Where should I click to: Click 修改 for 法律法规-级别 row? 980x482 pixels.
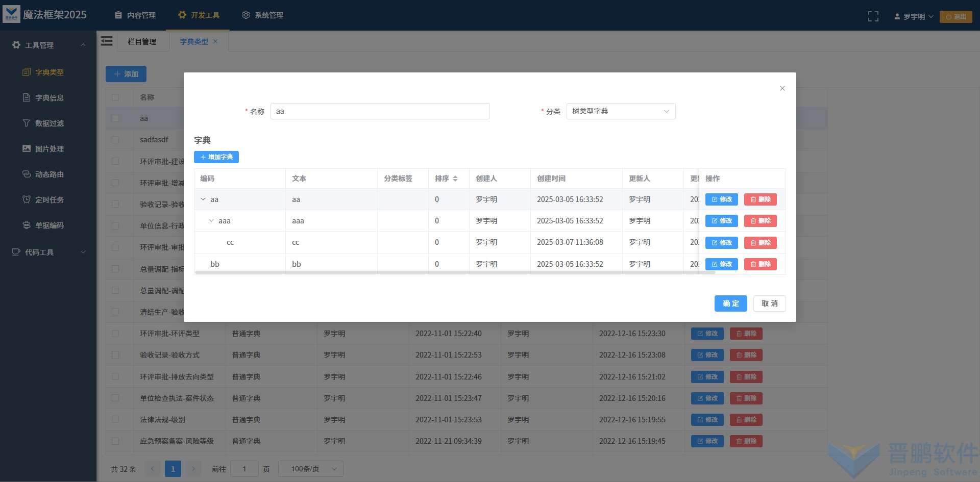pyautogui.click(x=707, y=420)
